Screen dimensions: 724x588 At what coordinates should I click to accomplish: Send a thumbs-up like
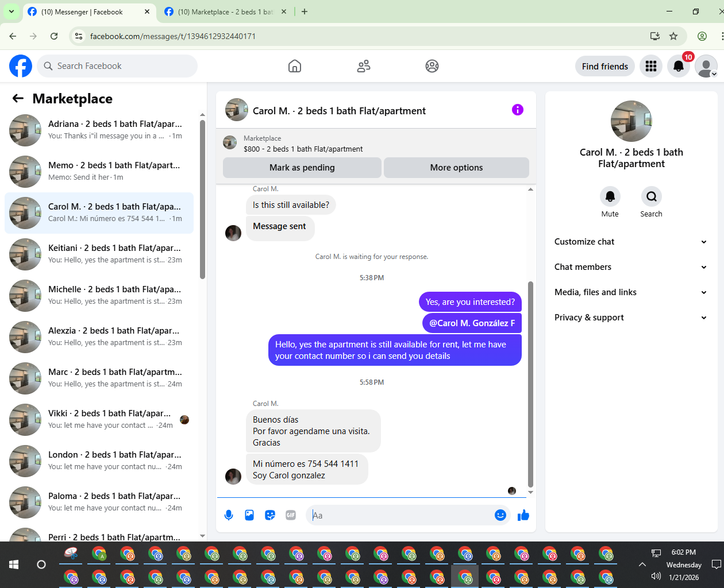(x=523, y=515)
